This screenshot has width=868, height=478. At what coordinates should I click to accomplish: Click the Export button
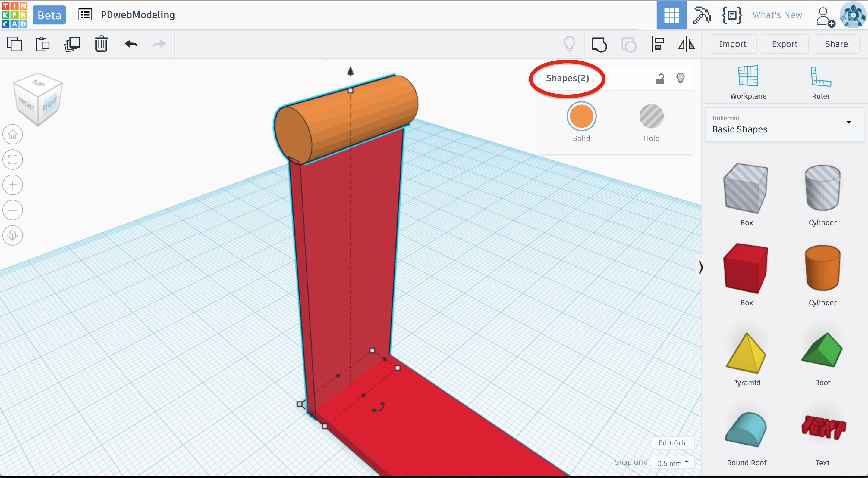coord(785,44)
